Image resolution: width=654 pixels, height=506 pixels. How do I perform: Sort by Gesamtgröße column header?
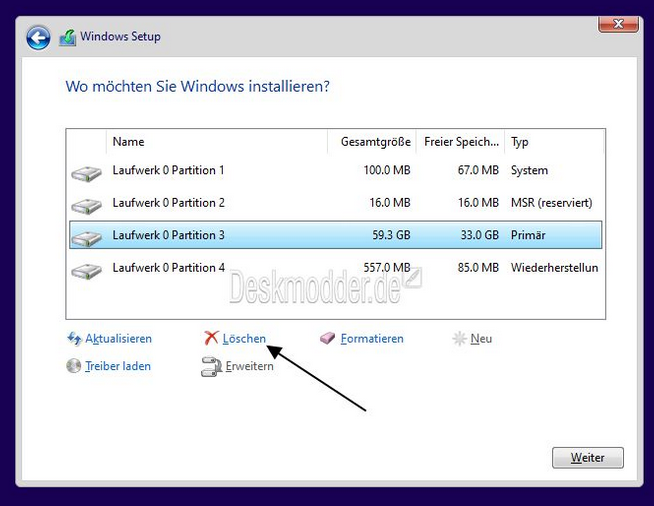372,142
